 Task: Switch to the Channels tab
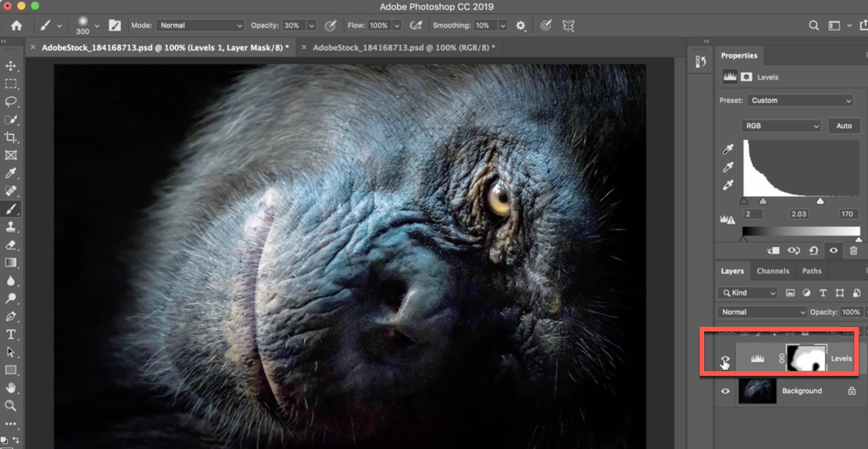(x=773, y=271)
